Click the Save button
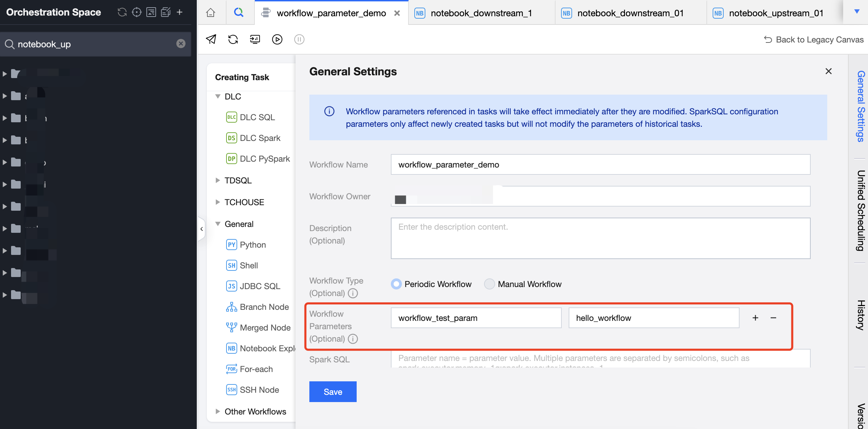Screen dimensions: 868x429 pyautogui.click(x=333, y=392)
